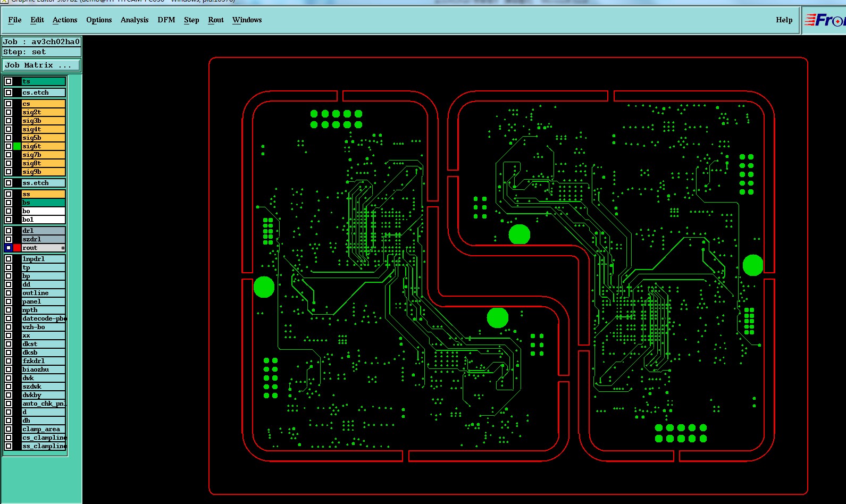Open the Actions menu
846x504 pixels.
65,20
